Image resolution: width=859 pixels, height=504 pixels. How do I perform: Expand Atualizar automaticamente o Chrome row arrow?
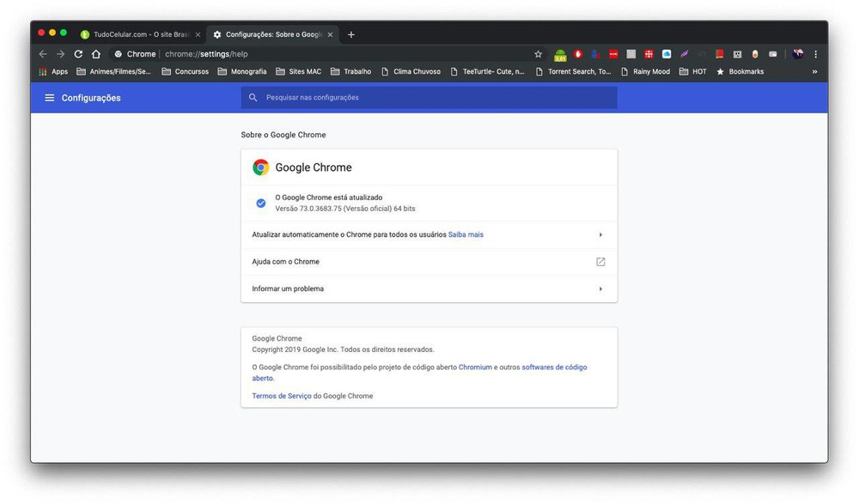[600, 234]
